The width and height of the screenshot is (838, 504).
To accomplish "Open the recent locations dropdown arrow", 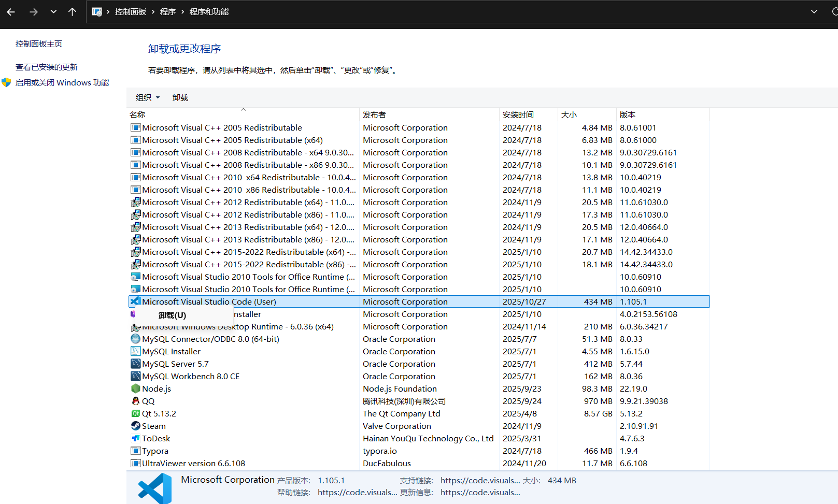I will pyautogui.click(x=53, y=11).
